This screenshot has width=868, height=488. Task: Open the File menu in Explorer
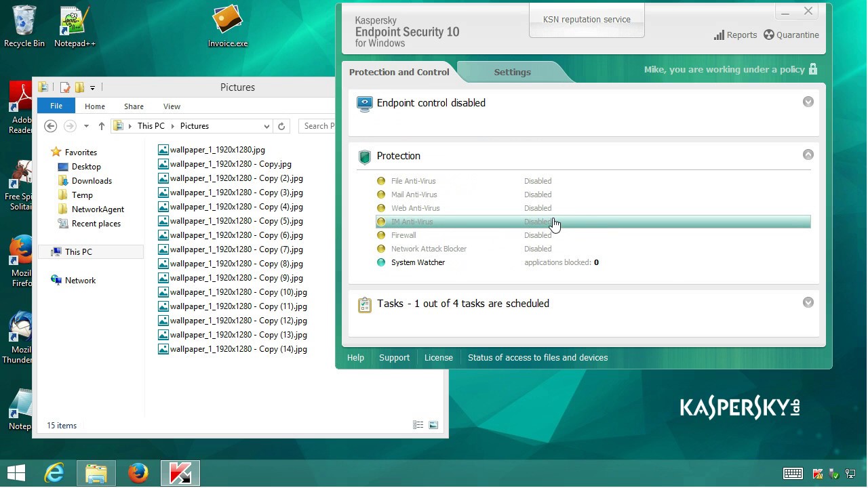click(56, 106)
